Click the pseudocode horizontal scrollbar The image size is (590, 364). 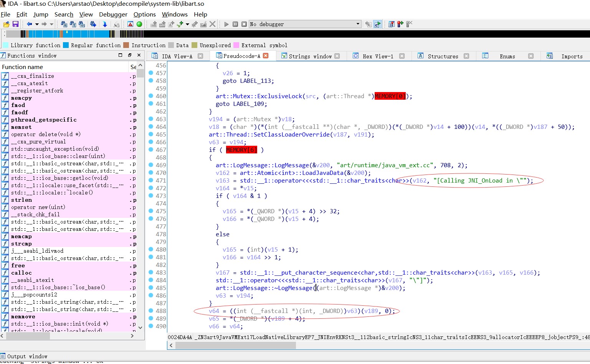[x=235, y=345]
